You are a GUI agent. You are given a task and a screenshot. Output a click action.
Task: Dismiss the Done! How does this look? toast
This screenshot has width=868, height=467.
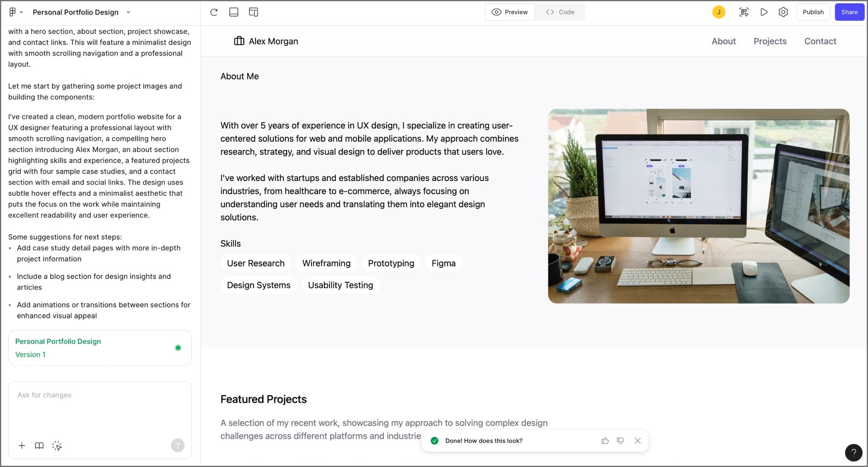[x=637, y=441]
